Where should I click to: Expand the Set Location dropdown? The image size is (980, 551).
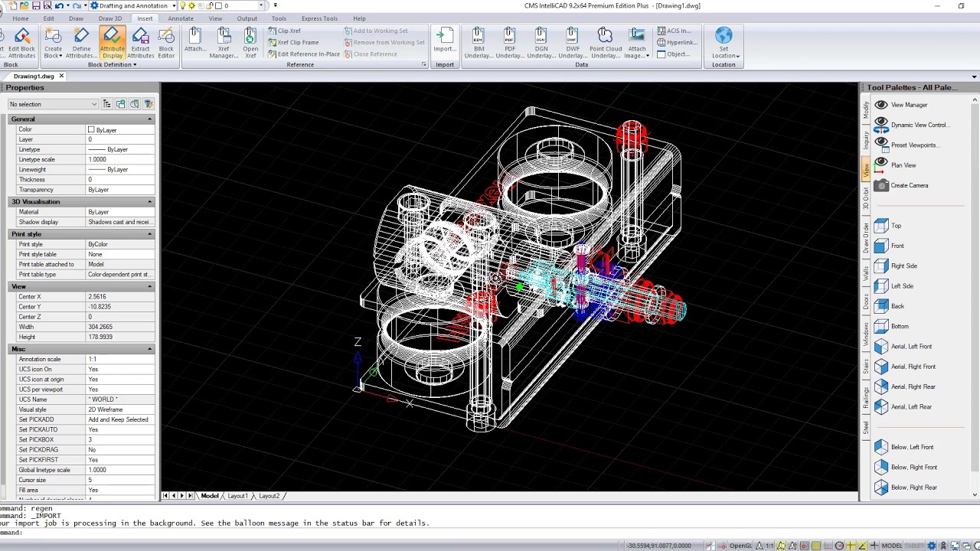click(x=724, y=55)
